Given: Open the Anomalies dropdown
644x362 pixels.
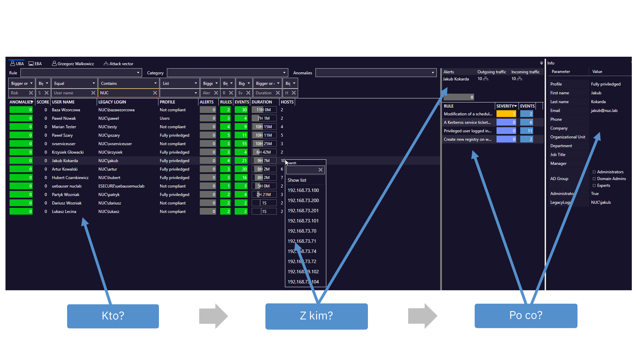Looking at the screenshot, I should point(376,73).
